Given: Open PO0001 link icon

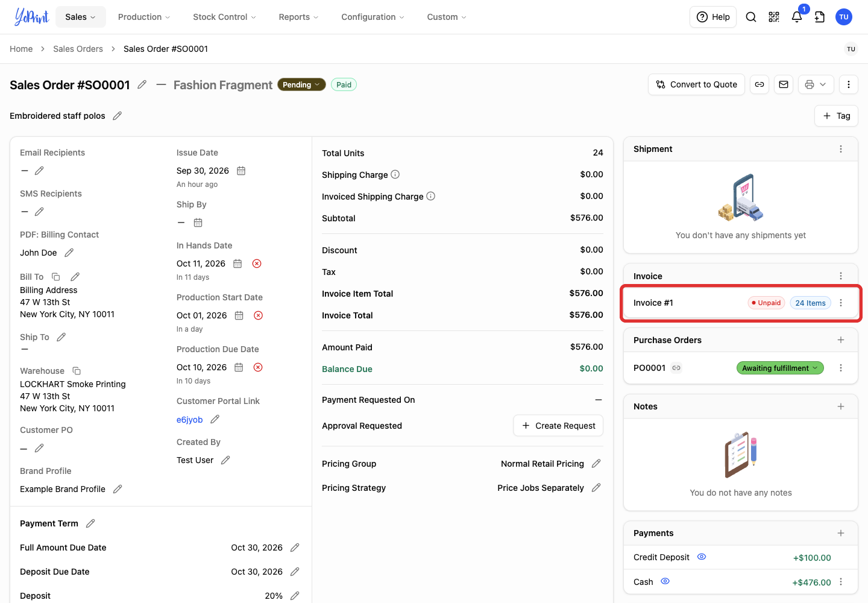Looking at the screenshot, I should 676,368.
